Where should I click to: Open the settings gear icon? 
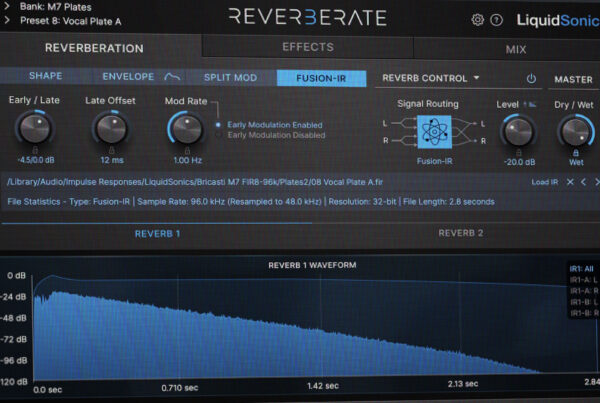pyautogui.click(x=477, y=20)
